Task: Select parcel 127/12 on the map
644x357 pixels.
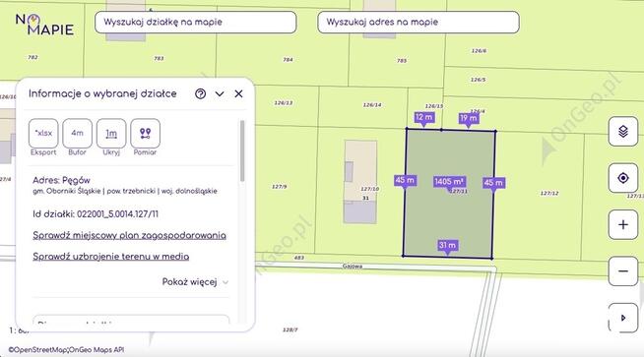Action: (x=549, y=194)
